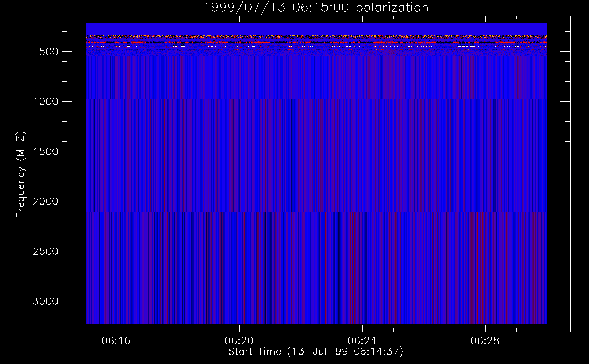The height and width of the screenshot is (364, 589).
Task: Click the 1000 frequency tick label
Action: point(46,102)
